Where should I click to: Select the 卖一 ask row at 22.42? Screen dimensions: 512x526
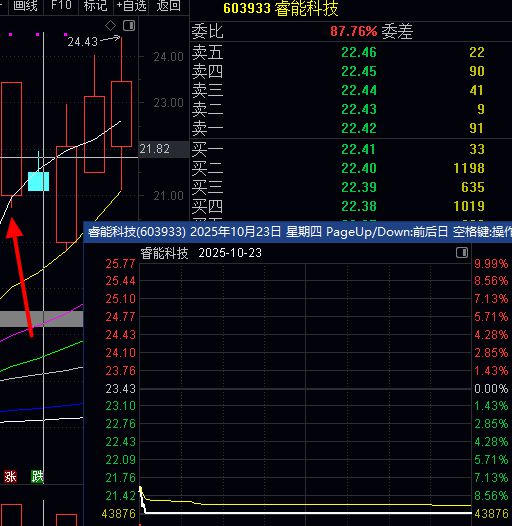(351, 128)
